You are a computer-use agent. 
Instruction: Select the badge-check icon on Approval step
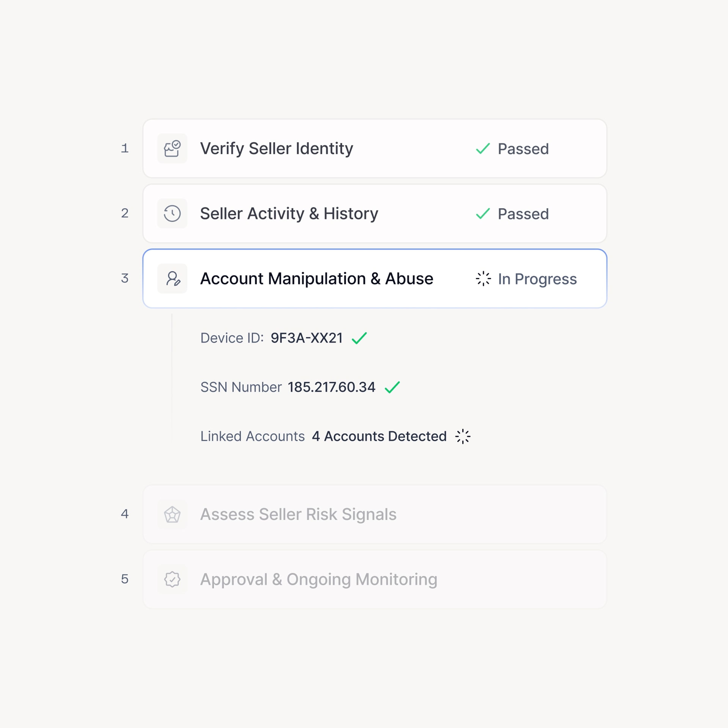point(172,579)
